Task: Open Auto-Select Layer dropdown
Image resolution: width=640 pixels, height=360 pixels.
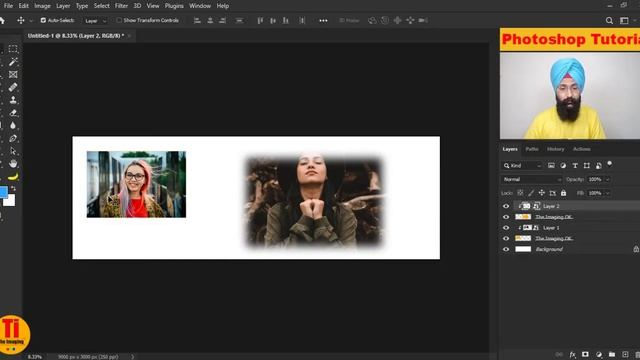Action: (x=95, y=21)
